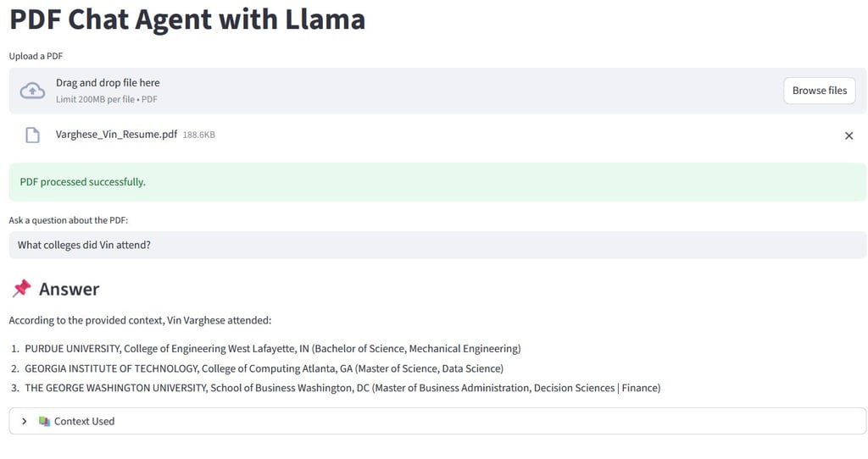
Task: Click the Ask a question about the PDF label
Action: [68, 220]
